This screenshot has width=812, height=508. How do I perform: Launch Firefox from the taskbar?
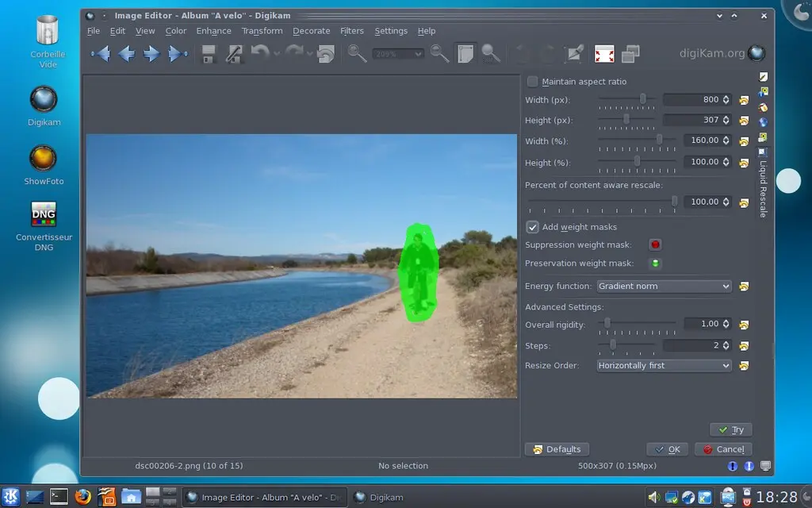[x=82, y=497]
